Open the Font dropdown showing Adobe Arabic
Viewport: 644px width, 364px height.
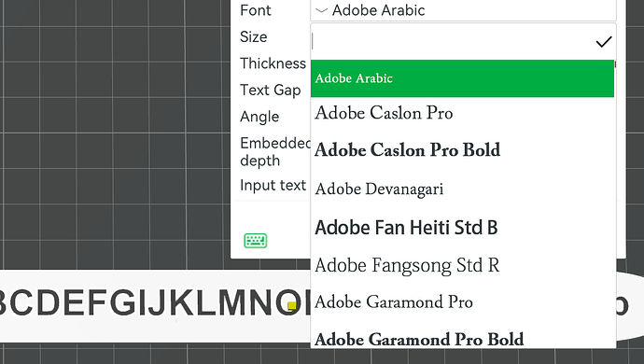coord(463,10)
